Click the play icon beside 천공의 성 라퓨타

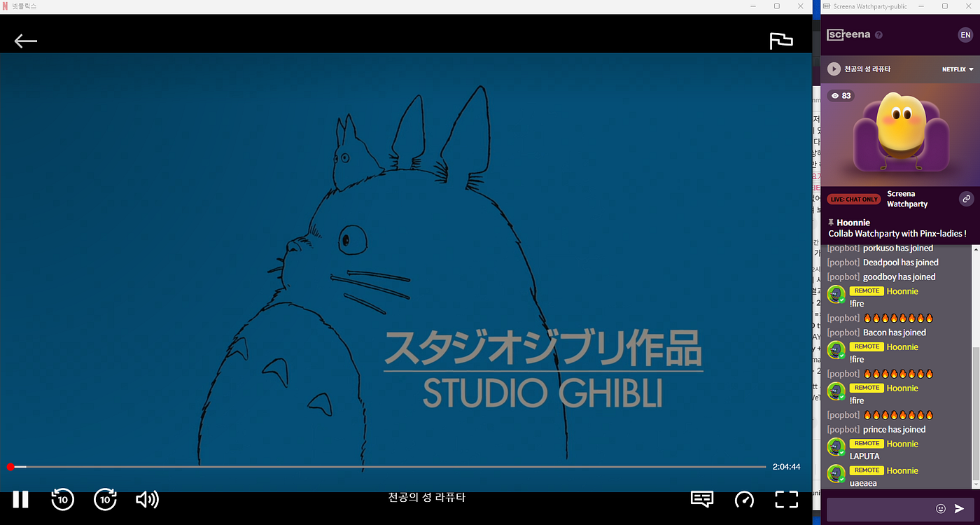[834, 69]
